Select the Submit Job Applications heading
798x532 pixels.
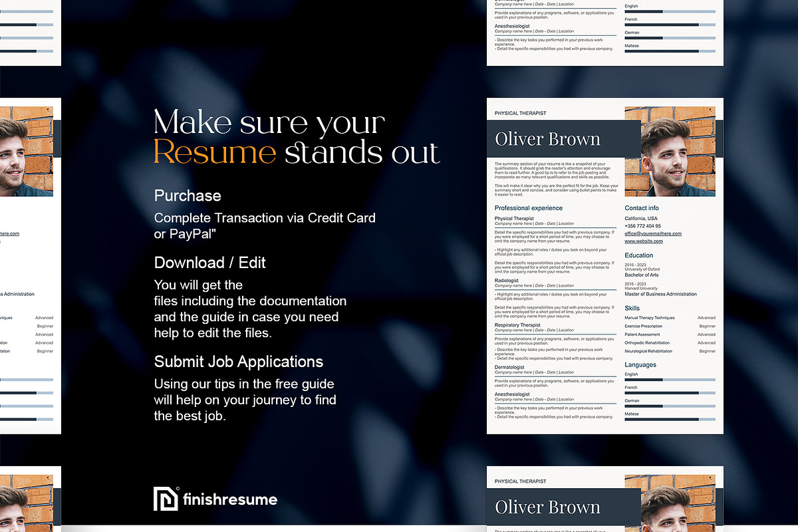pos(238,362)
